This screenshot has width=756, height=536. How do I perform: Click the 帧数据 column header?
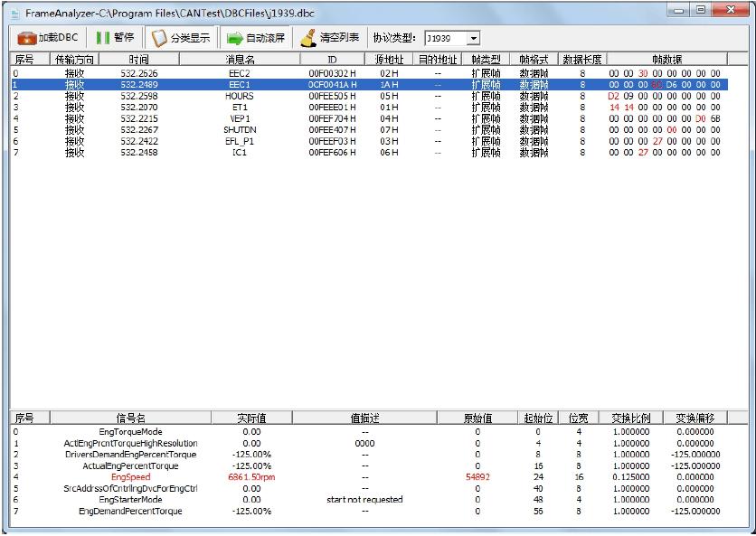(666, 60)
